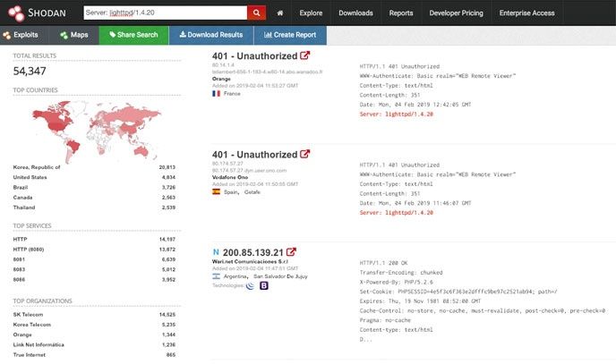Click the search query input field

point(163,13)
